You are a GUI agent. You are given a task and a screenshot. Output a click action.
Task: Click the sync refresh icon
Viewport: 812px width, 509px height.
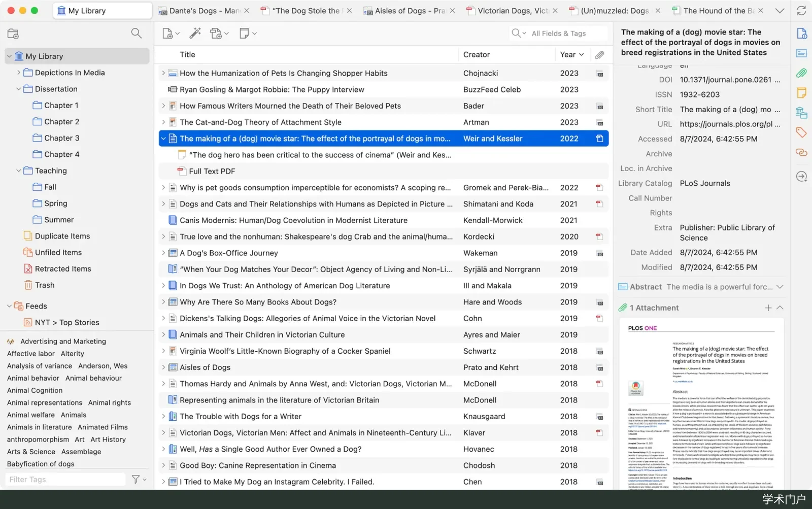tap(801, 11)
